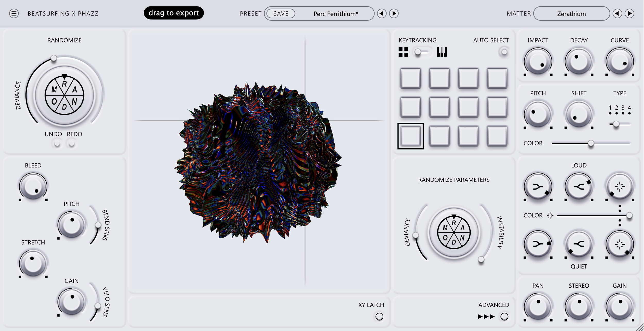This screenshot has width=644, height=331.
Task: Click the LOUD sparkle scatter knob
Action: [x=620, y=187]
